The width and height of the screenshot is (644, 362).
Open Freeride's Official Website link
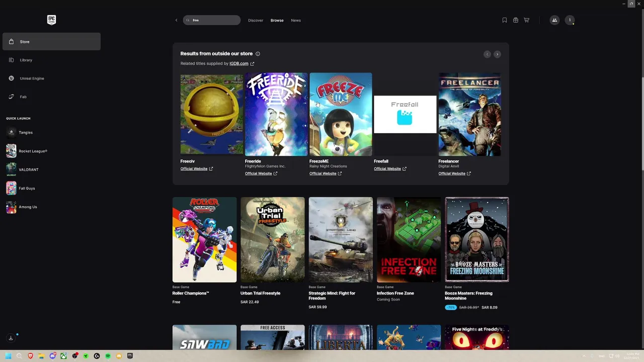tap(261, 173)
